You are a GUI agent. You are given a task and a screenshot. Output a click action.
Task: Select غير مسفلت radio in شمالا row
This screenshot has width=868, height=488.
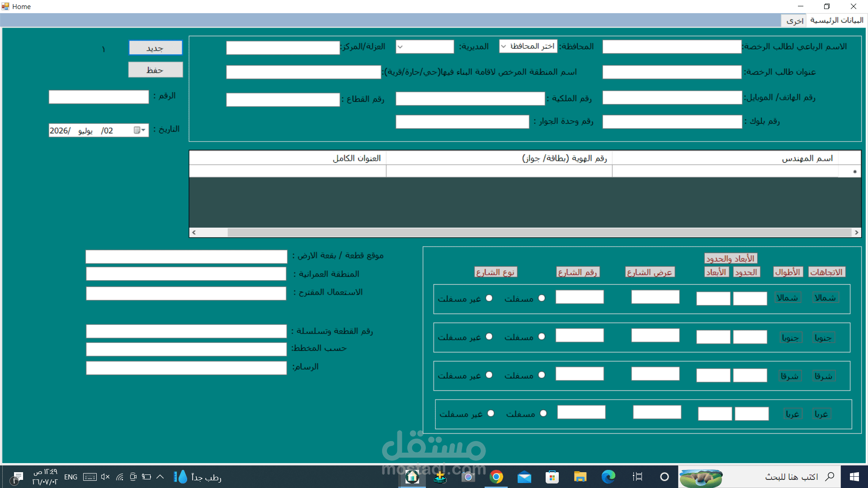click(489, 298)
